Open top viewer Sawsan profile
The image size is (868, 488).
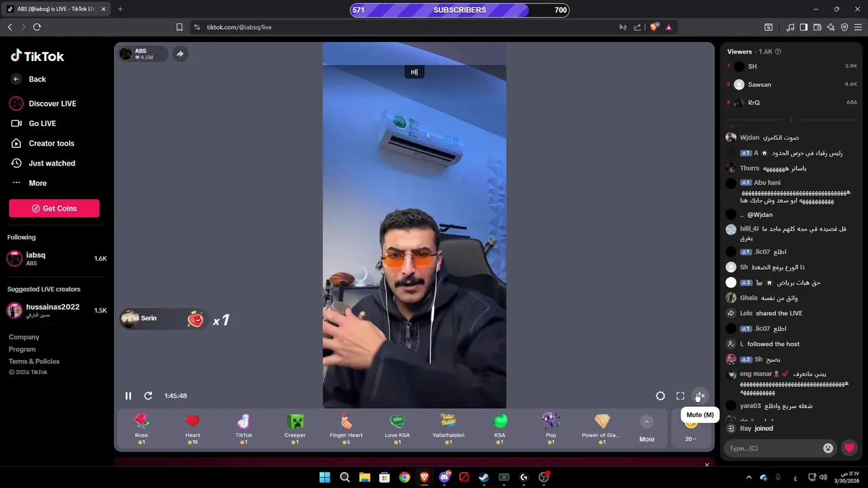[791, 85]
